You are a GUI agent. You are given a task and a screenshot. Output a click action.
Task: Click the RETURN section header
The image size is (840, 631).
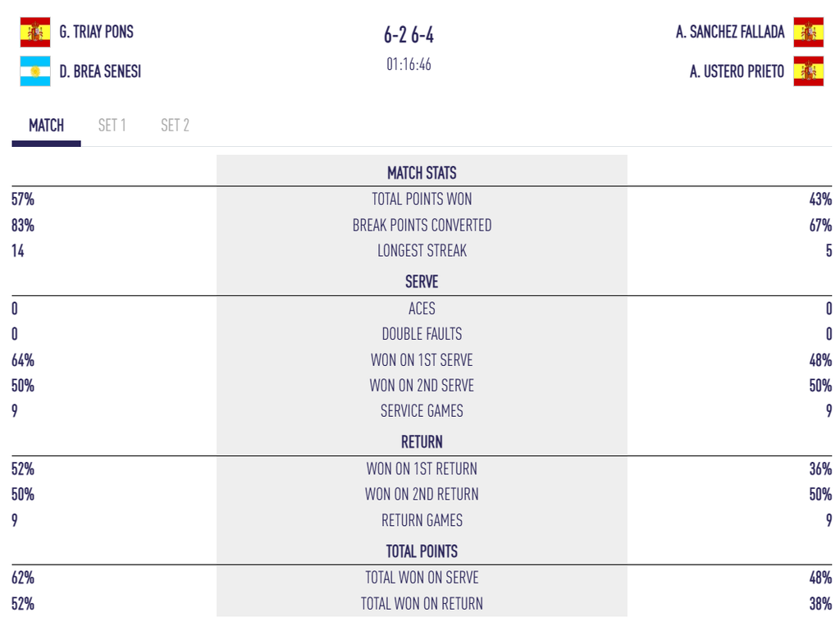[x=422, y=442]
